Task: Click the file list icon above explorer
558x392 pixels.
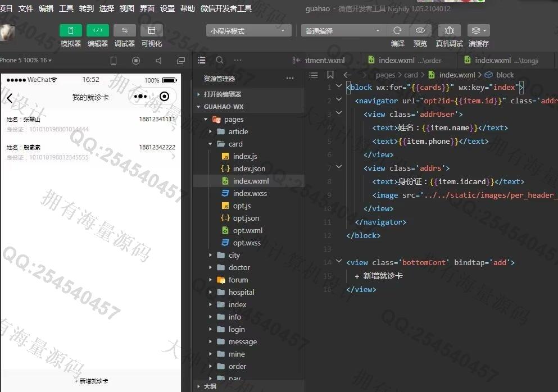Action: pyautogui.click(x=202, y=60)
